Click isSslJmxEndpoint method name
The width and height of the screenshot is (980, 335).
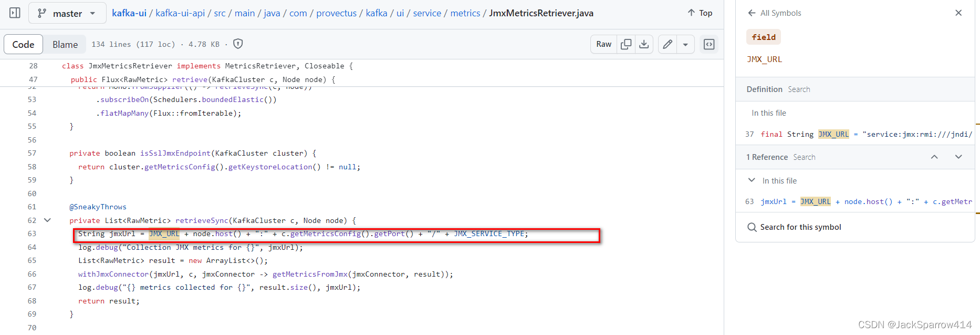click(175, 154)
